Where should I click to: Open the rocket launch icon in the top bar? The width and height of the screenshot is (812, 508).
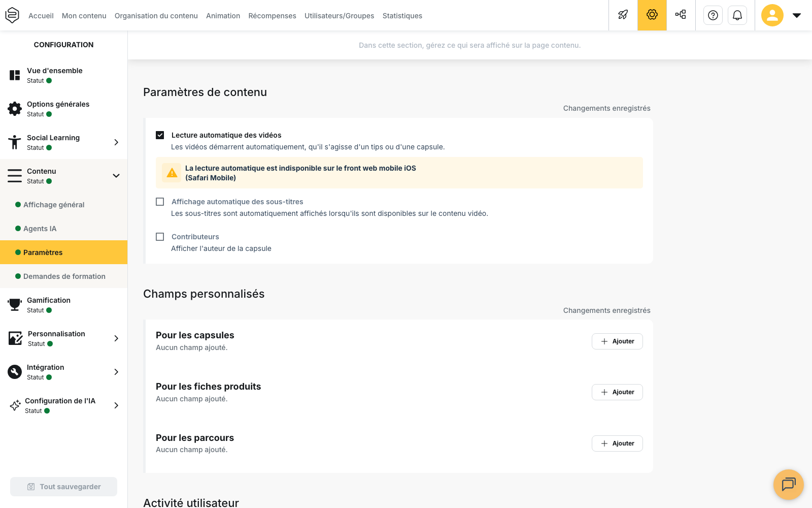pyautogui.click(x=623, y=15)
